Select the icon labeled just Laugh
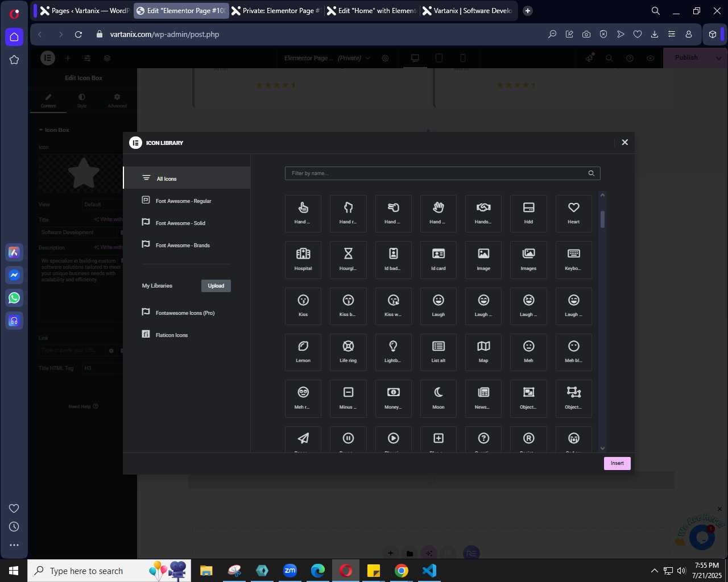The height and width of the screenshot is (582, 728). (x=438, y=306)
